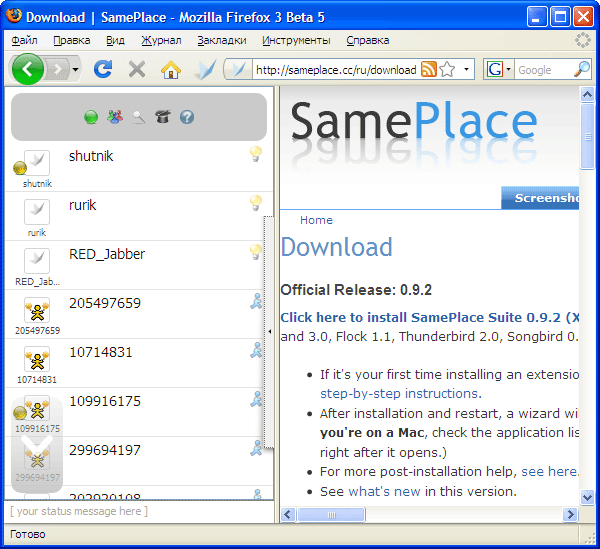The image size is (600, 549).
Task: Click the Firefox icon in the title bar
Action: tap(14, 16)
